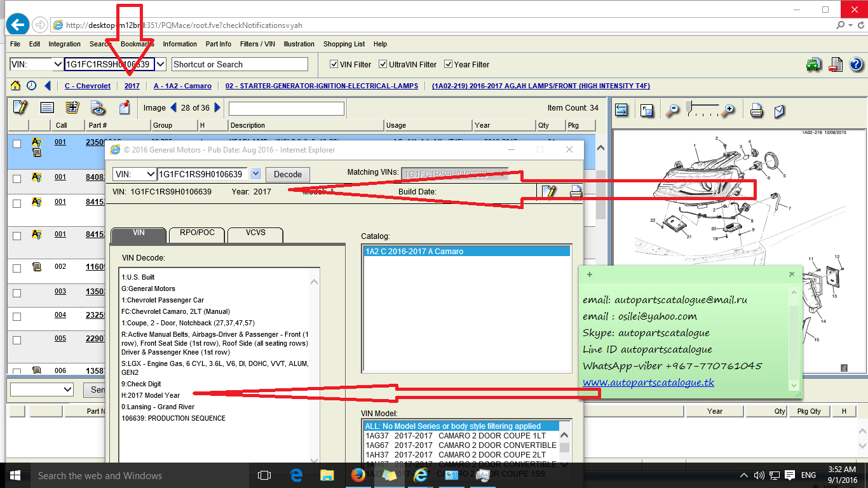Click the key icon on first 001 row

point(37,143)
